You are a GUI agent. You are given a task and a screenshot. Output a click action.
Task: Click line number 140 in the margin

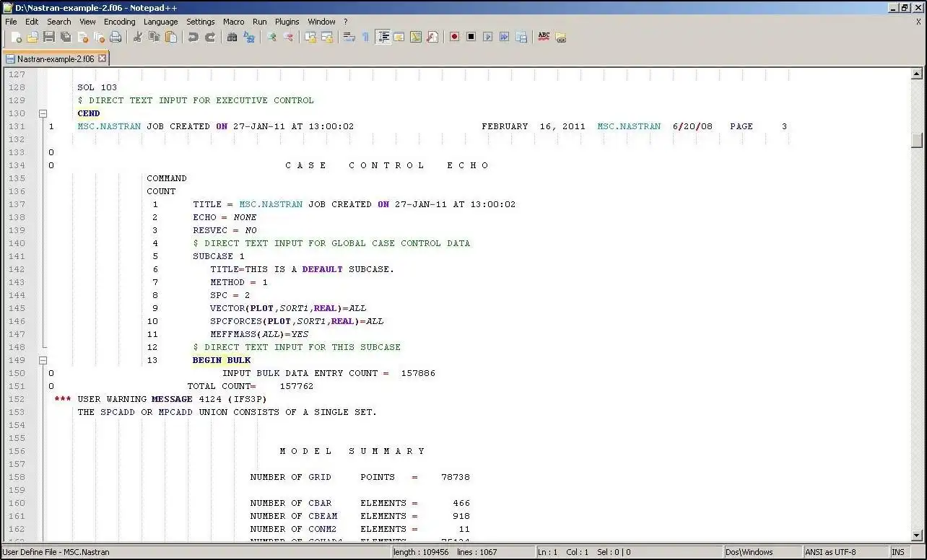pyautogui.click(x=17, y=243)
